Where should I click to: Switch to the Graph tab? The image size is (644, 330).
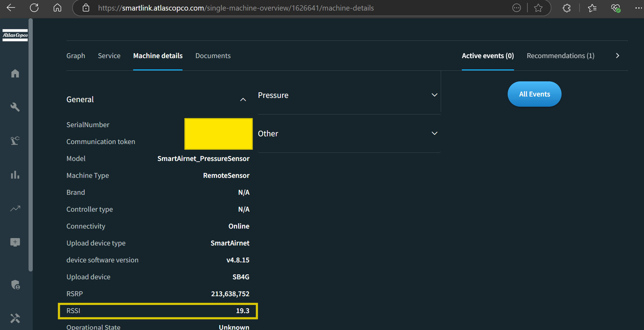[x=76, y=56]
